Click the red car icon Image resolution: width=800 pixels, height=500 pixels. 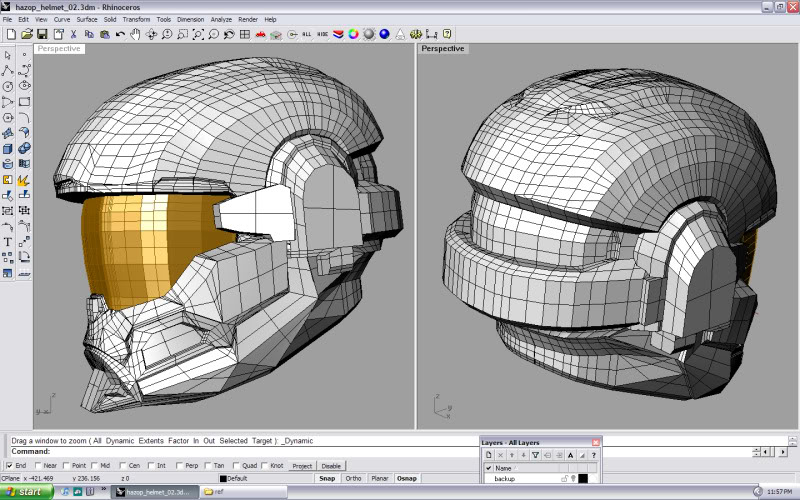point(260,34)
